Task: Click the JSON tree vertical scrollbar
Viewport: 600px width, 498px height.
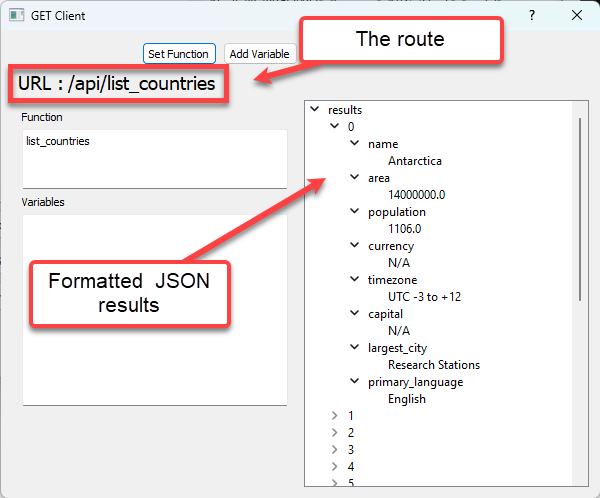Action: [x=580, y=210]
